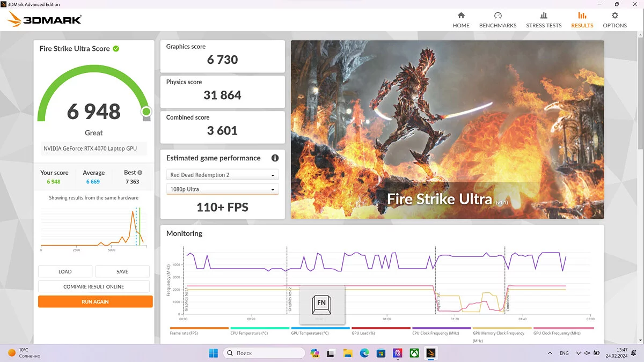Launch Microsoft Edge from taskbar
The image size is (644, 362).
click(364, 353)
